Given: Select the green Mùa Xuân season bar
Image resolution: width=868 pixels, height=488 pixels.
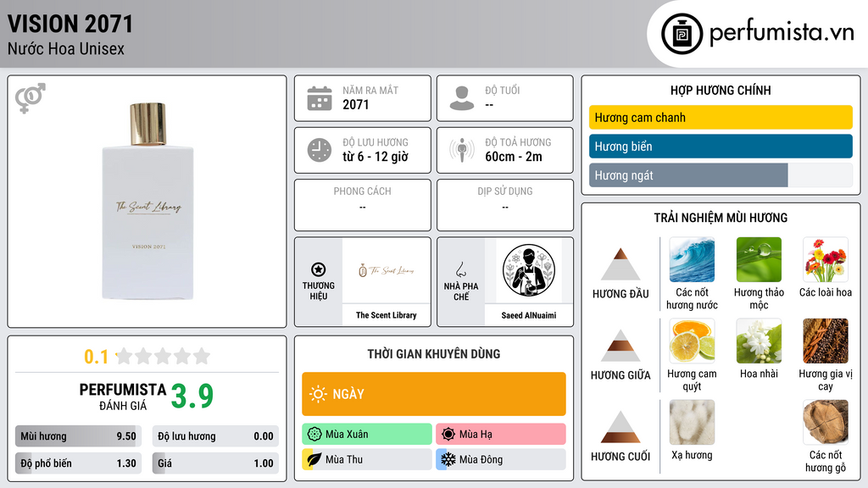Looking at the screenshot, I should pos(367,434).
